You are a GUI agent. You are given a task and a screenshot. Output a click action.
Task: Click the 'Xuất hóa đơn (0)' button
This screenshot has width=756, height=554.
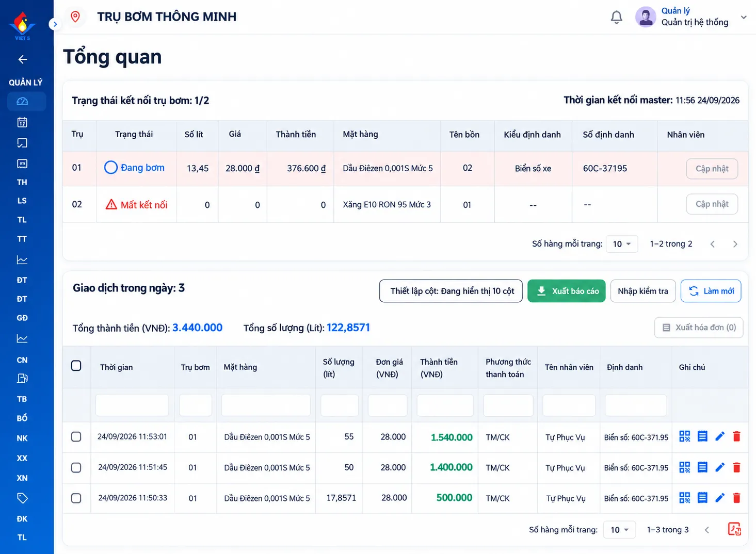[699, 328]
